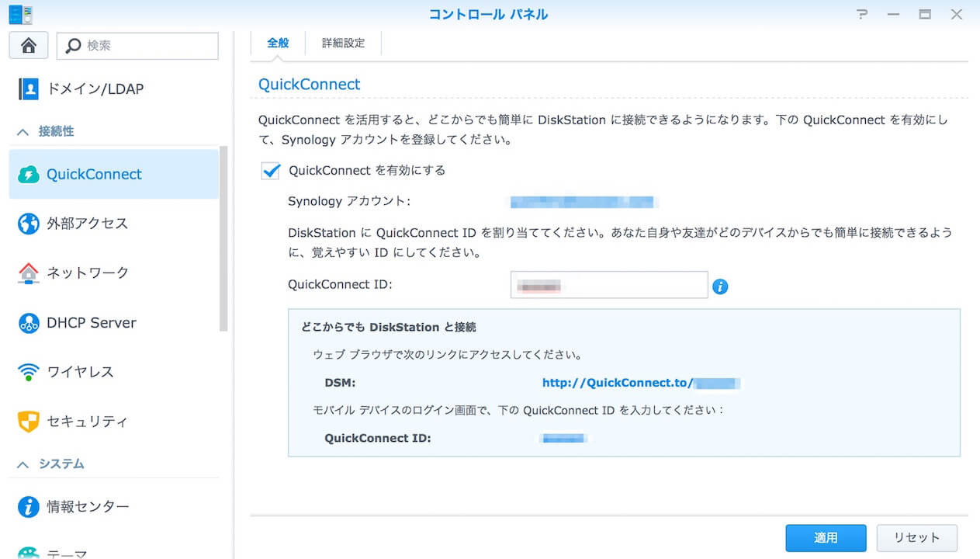The image size is (980, 559).
Task: Click the DHCP Server icon
Action: tap(29, 323)
